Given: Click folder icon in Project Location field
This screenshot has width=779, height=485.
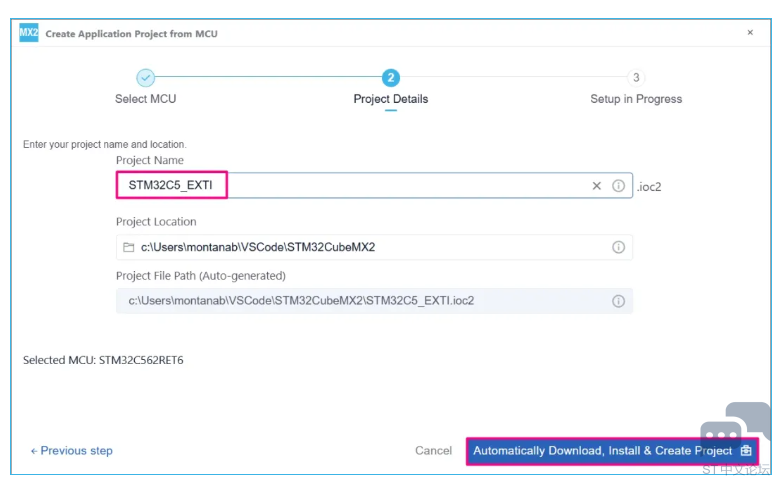Looking at the screenshot, I should pos(129,247).
